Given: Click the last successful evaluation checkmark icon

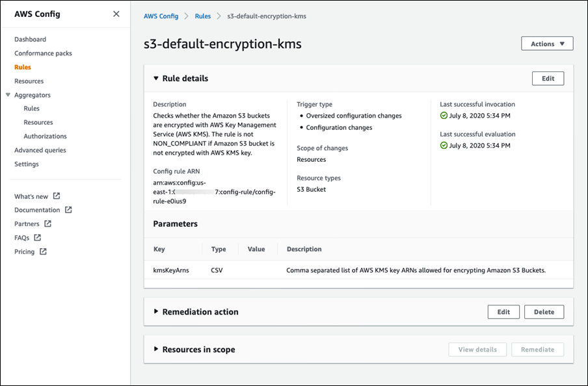Looking at the screenshot, I should tap(444, 146).
